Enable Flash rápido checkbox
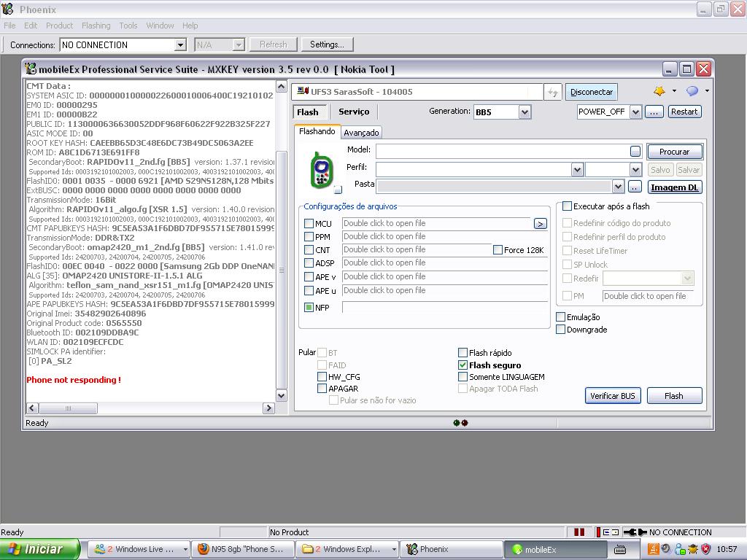The width and height of the screenshot is (747, 560). (x=462, y=353)
